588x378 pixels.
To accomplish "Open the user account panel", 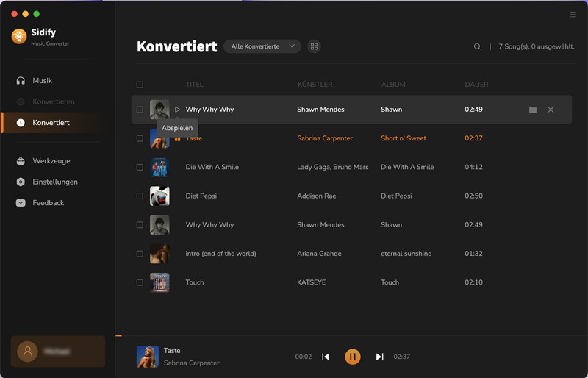I will point(58,352).
